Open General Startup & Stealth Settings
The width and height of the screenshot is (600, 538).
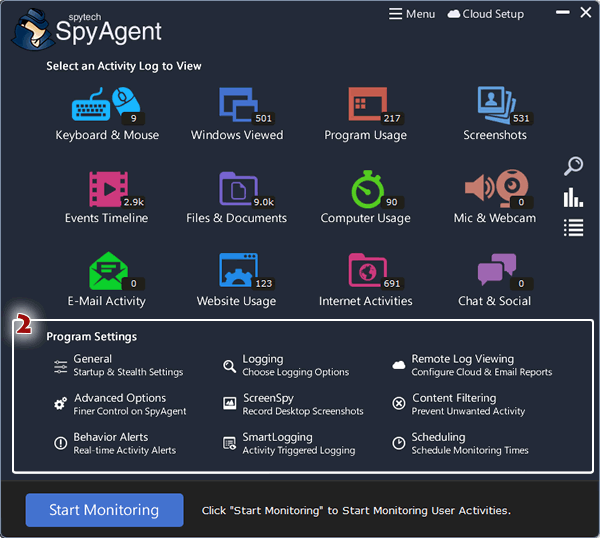click(x=118, y=365)
